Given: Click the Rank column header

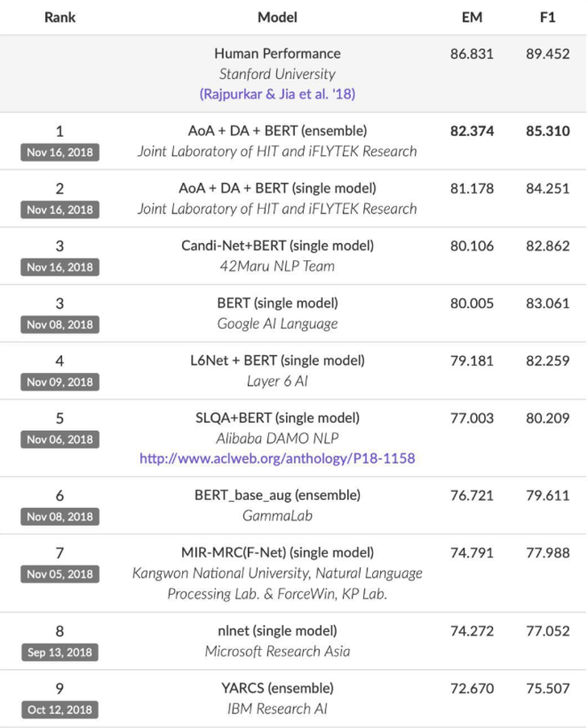Looking at the screenshot, I should coord(60,18).
